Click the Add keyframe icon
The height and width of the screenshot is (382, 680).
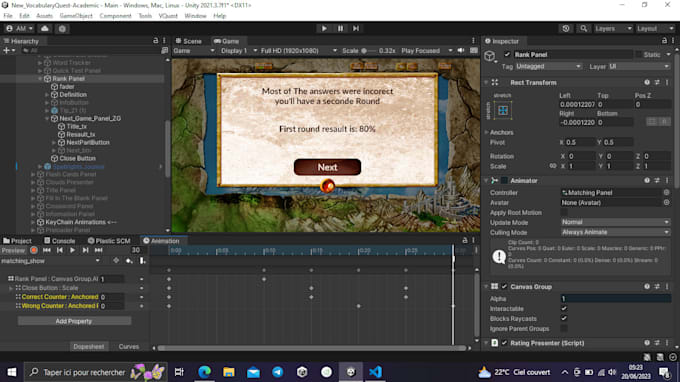tap(129, 261)
